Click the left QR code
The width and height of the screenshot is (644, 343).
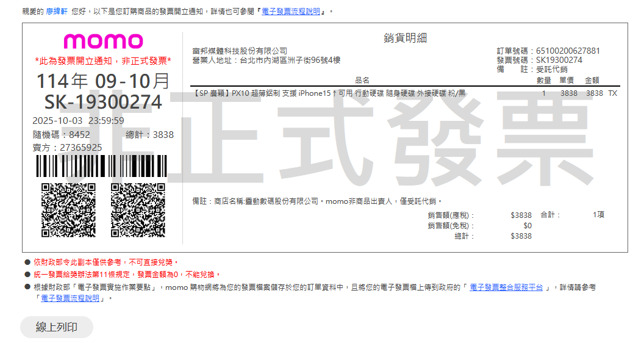pyautogui.click(x=68, y=210)
